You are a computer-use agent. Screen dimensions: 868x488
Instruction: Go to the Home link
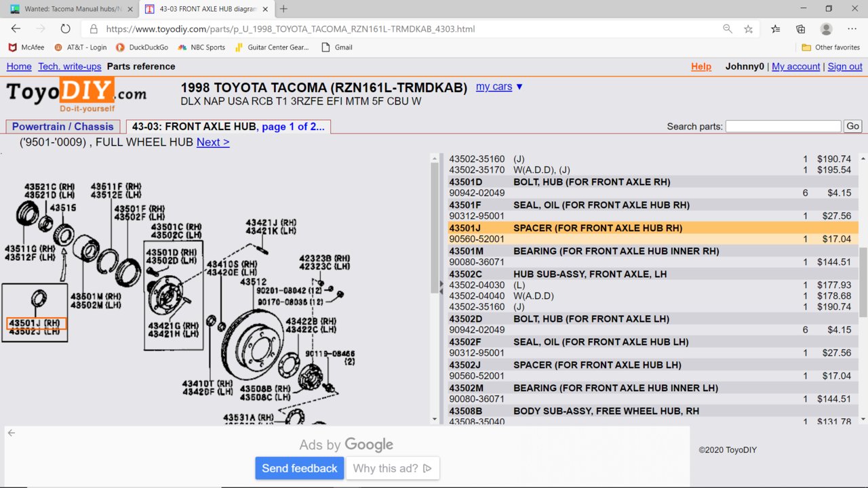(x=19, y=66)
